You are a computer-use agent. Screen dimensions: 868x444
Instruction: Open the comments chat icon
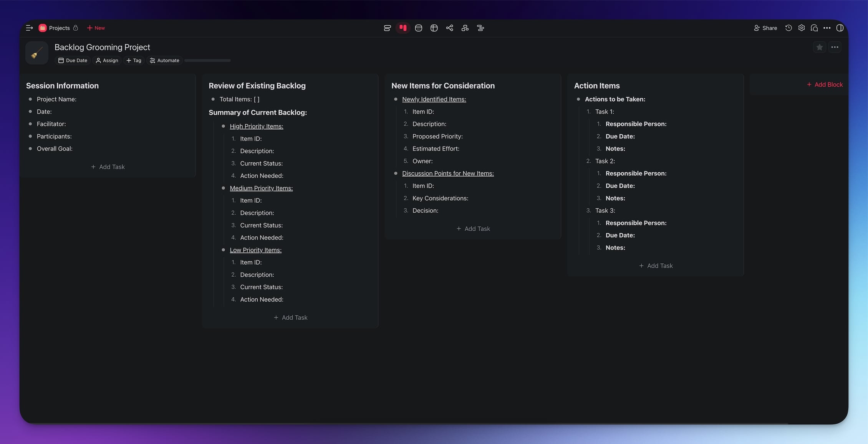[x=814, y=28]
